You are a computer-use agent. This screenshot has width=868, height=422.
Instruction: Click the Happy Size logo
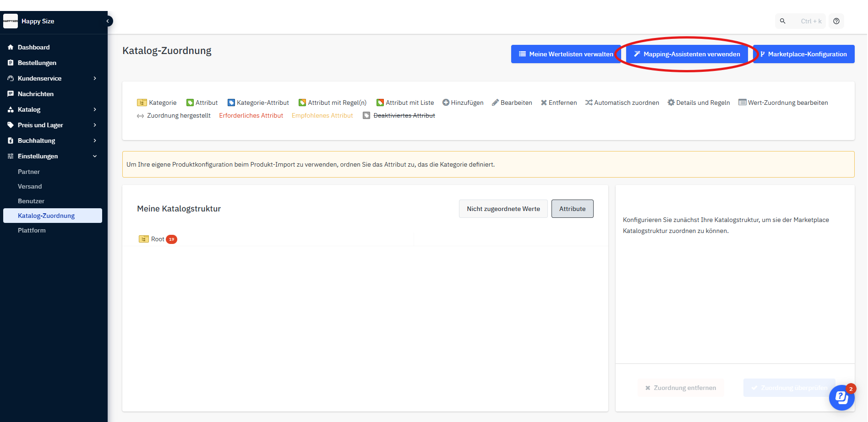[x=11, y=21]
